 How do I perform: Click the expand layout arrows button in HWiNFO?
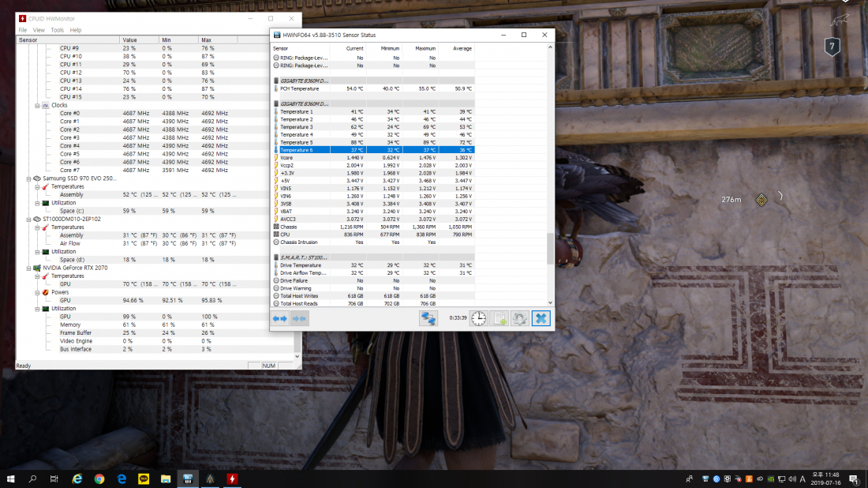(x=280, y=318)
